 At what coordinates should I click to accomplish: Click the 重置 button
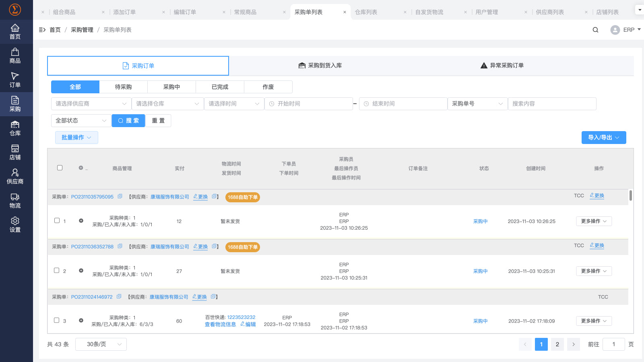coord(158,121)
